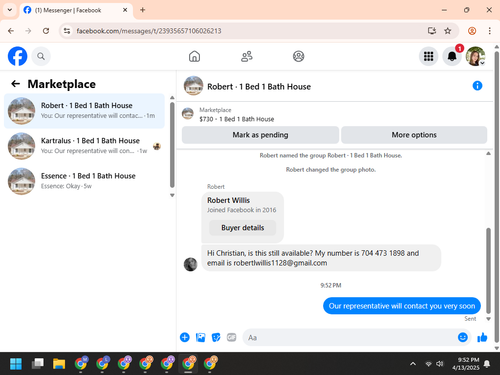This screenshot has width=500, height=375.
Task: Open a new browser tab
Action: click(x=143, y=10)
